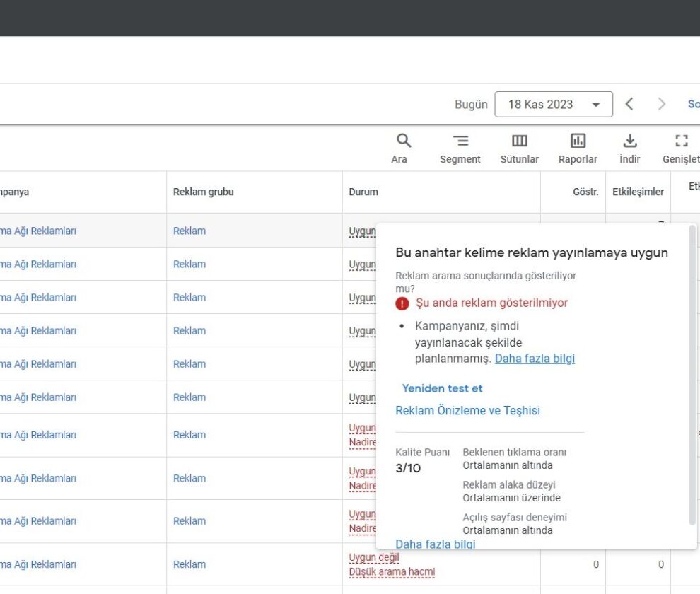
Task: Open the 18 Kas 2023 date dropdown
Action: 554,104
